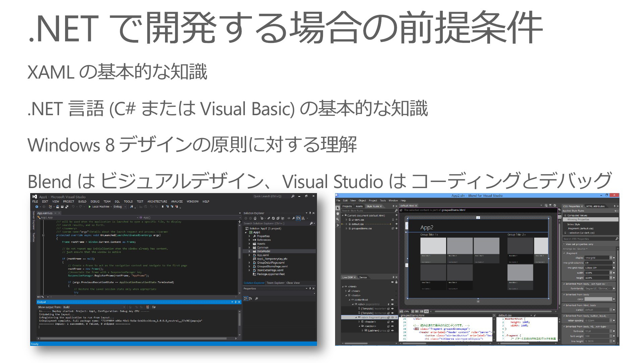Switch to Team Explorer tab

[x=275, y=283]
